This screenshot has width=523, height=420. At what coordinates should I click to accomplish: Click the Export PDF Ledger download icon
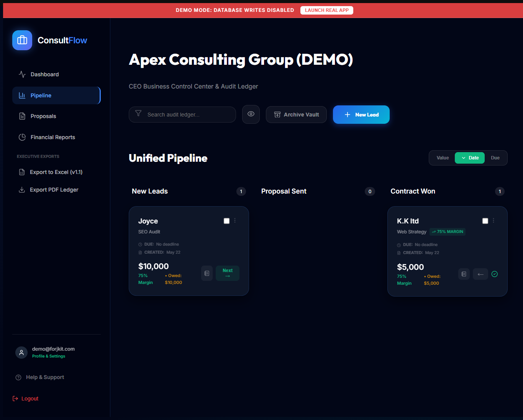point(22,190)
